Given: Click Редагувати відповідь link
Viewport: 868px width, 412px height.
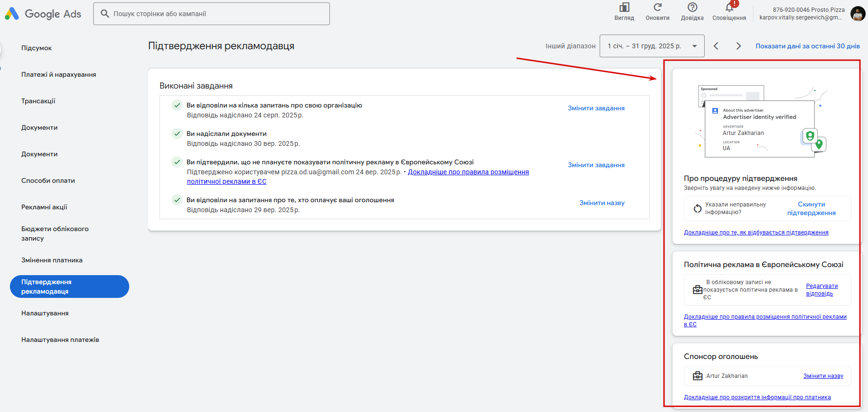Looking at the screenshot, I should [822, 290].
